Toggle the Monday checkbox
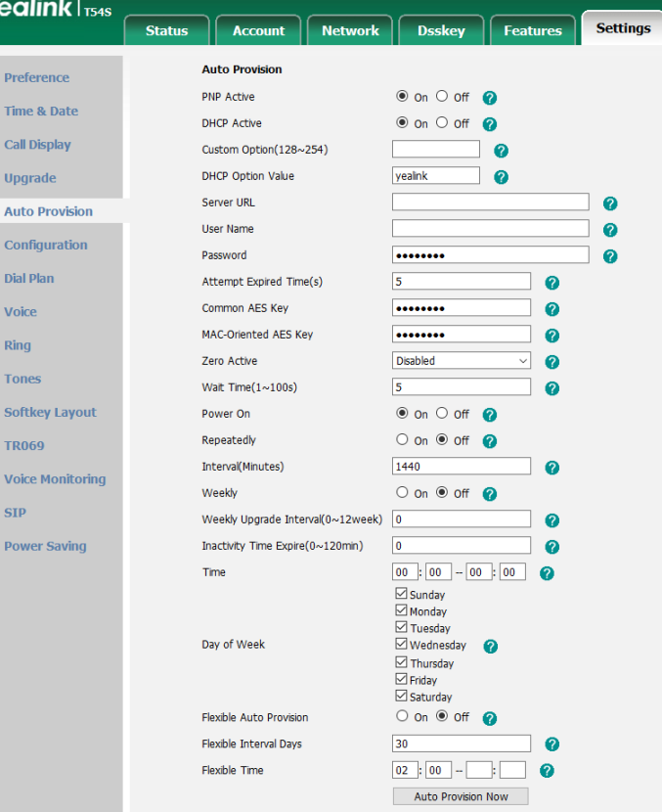Viewport: 662px width, 812px height. point(401,610)
